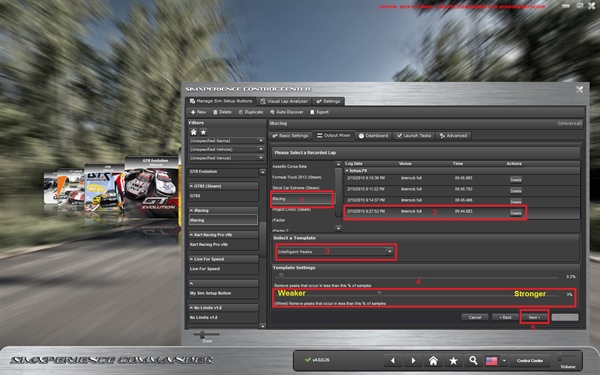
Task: Click the US flag language icon
Action: point(491,361)
